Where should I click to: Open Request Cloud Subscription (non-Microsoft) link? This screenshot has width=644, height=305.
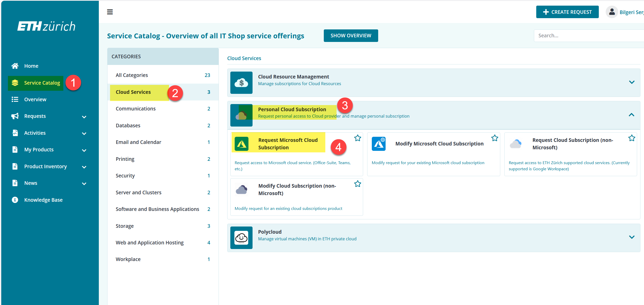[x=573, y=144]
